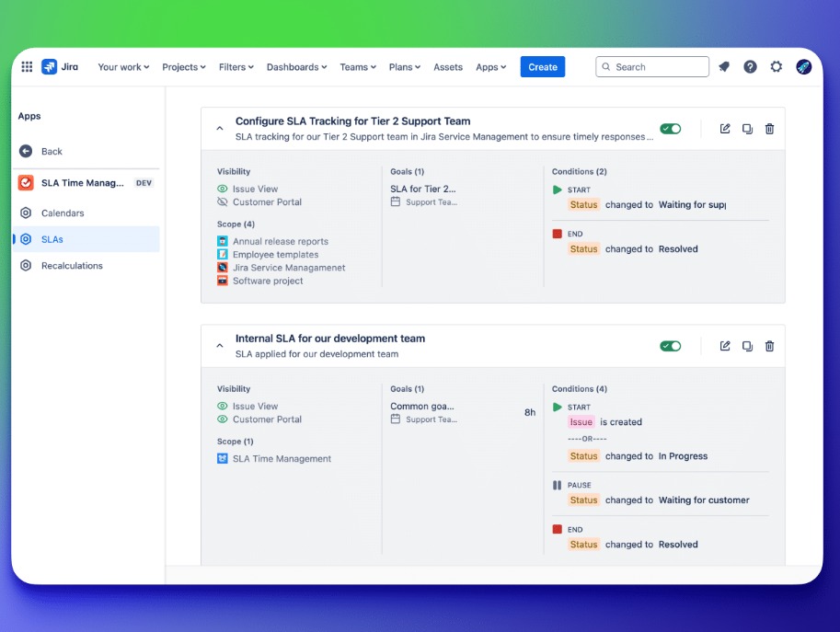The image size is (840, 632).
Task: Collapse the Configure SLA Tracking section
Action: (220, 129)
